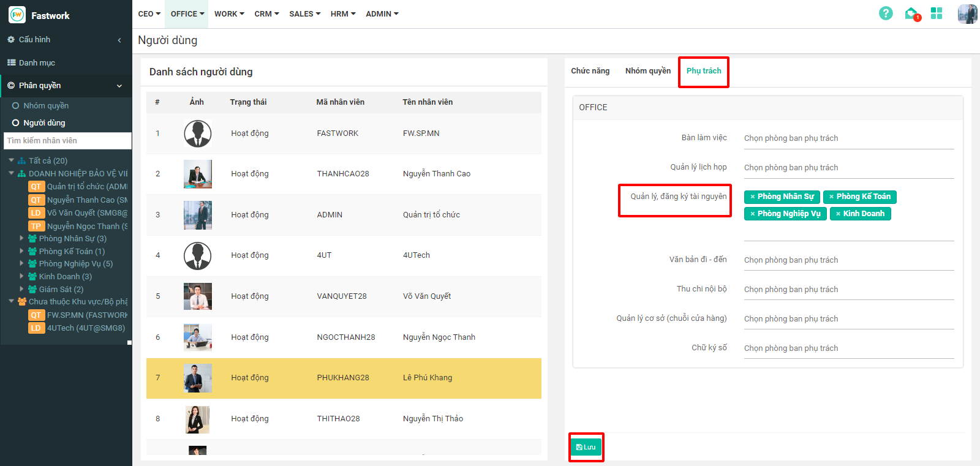Open the ADMIN top menu
The height and width of the screenshot is (466, 980).
coord(382,13)
